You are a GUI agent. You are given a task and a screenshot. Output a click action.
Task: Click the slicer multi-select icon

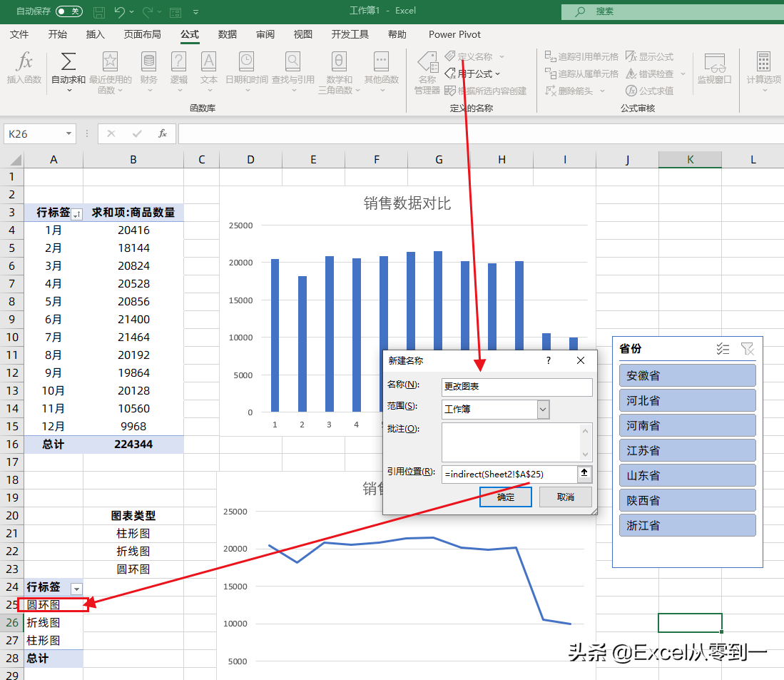723,348
